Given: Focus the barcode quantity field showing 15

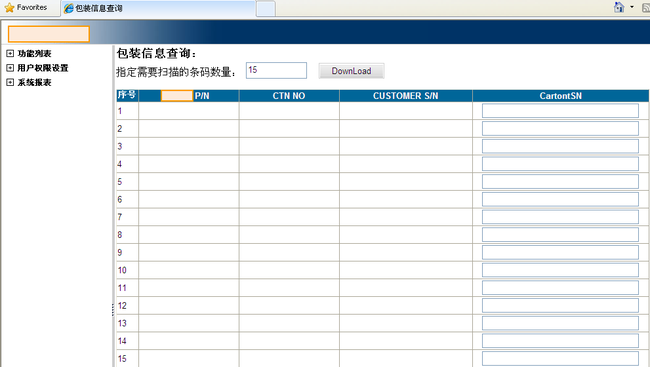Looking at the screenshot, I should [276, 70].
